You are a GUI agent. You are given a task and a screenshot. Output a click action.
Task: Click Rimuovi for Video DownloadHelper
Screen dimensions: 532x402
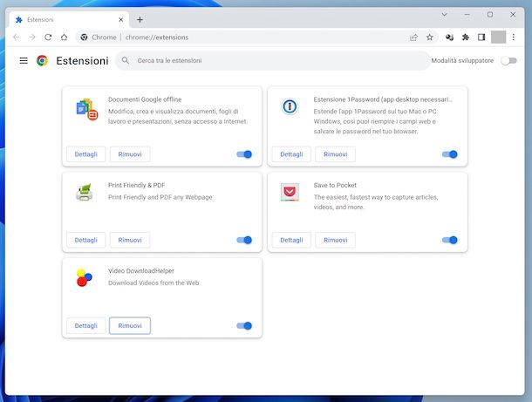tap(130, 325)
